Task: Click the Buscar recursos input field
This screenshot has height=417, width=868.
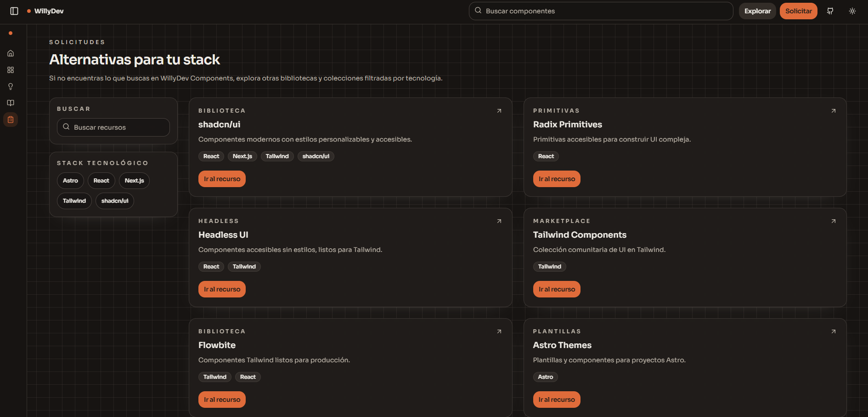Action: (x=113, y=127)
